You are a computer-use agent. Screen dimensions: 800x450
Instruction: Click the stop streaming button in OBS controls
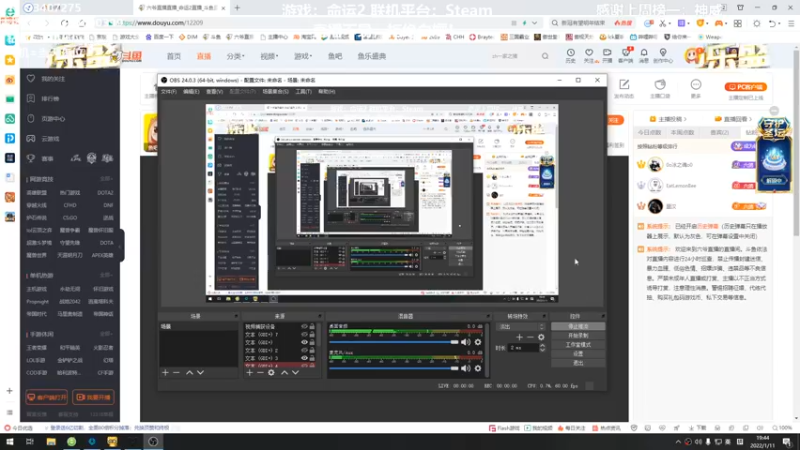(578, 327)
